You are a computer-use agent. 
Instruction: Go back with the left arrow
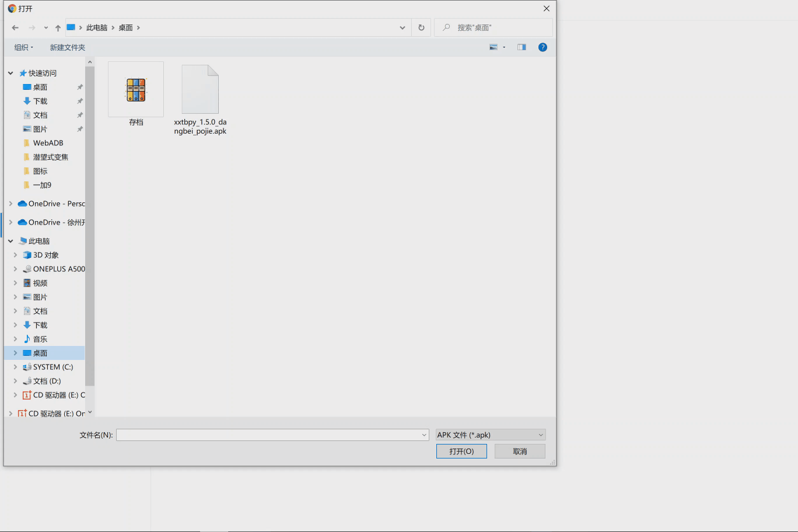coord(15,27)
